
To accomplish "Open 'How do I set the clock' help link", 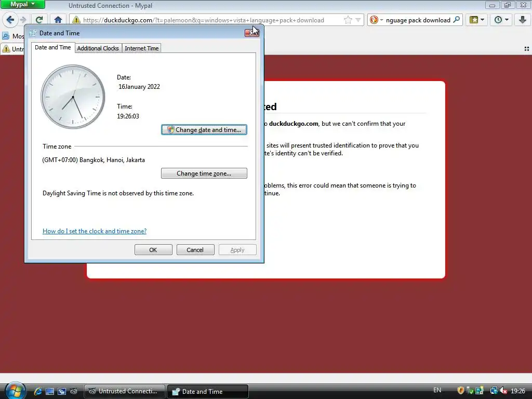I will pos(95,231).
